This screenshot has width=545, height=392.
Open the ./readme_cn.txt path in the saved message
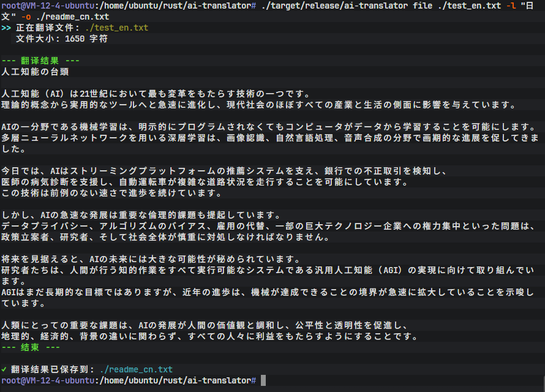(x=136, y=369)
